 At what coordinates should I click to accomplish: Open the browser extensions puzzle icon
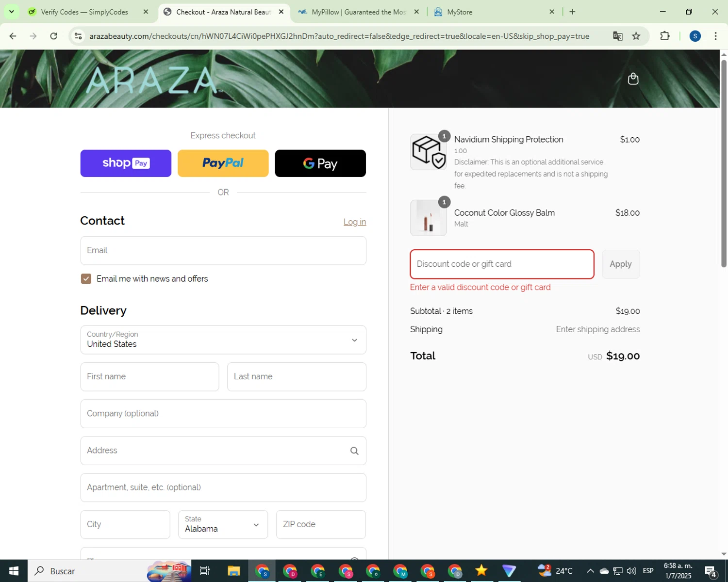tap(665, 36)
